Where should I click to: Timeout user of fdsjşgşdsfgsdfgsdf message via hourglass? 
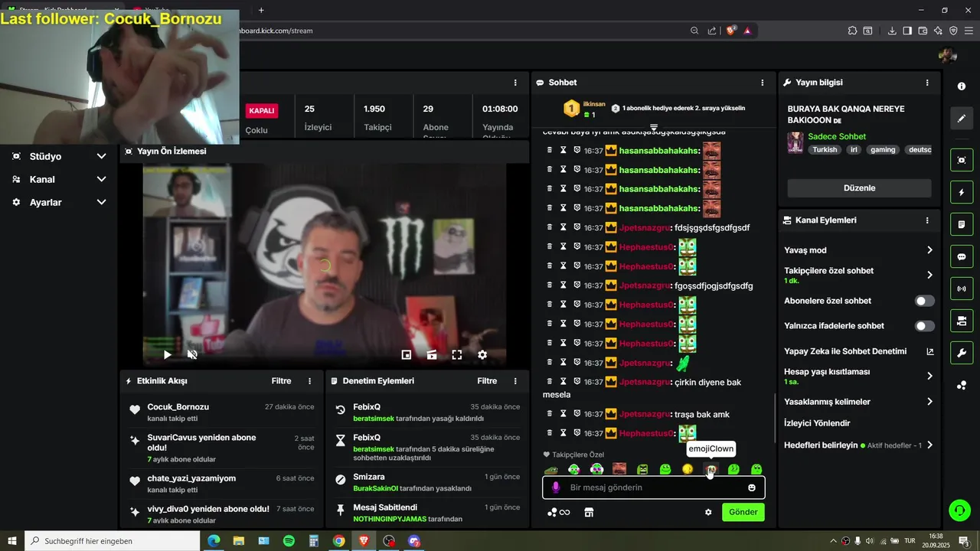tap(563, 227)
